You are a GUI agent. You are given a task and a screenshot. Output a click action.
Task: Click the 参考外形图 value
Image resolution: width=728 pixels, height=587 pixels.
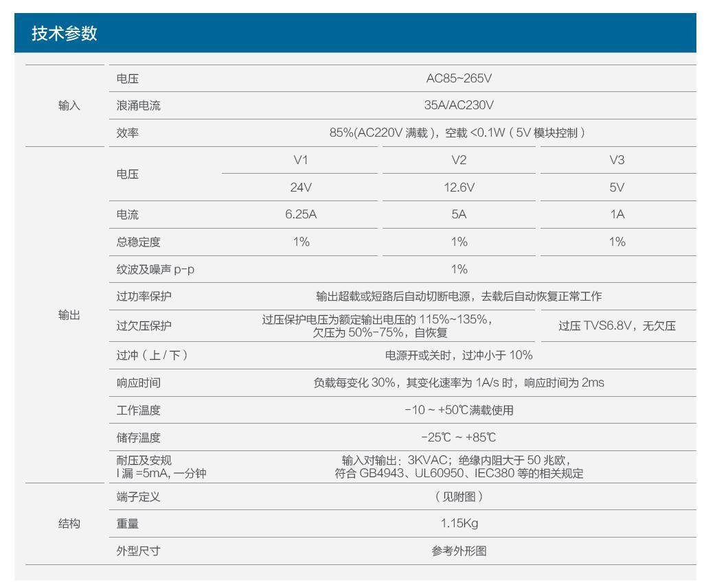click(459, 551)
